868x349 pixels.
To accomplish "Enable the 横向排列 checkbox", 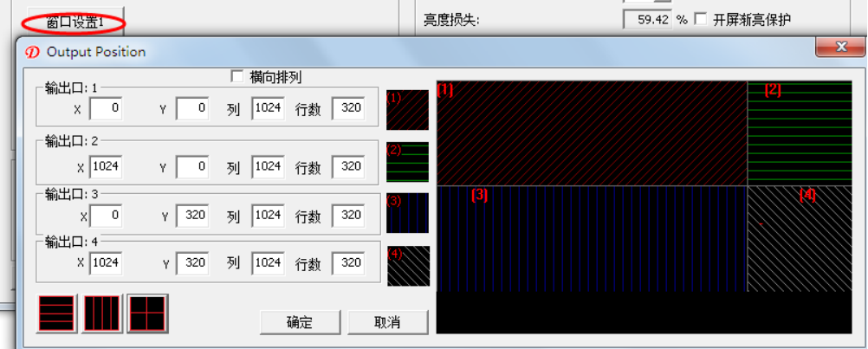I will click(237, 77).
